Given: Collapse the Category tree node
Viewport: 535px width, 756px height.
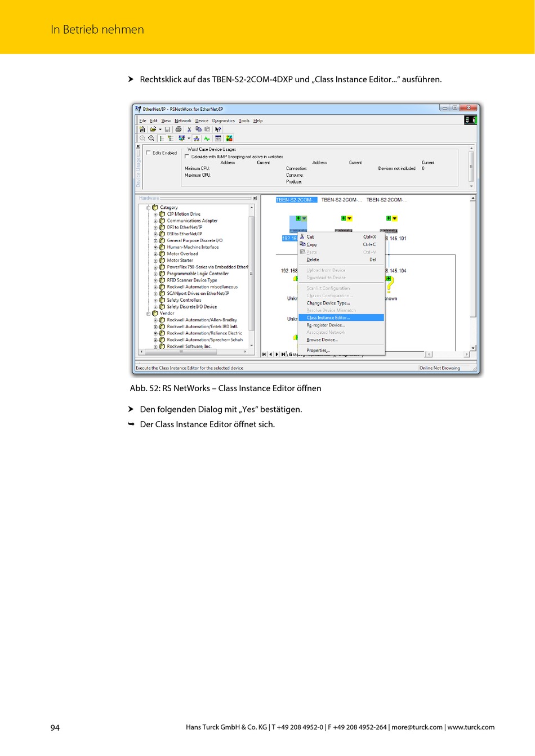Looking at the screenshot, I should coord(149,208).
